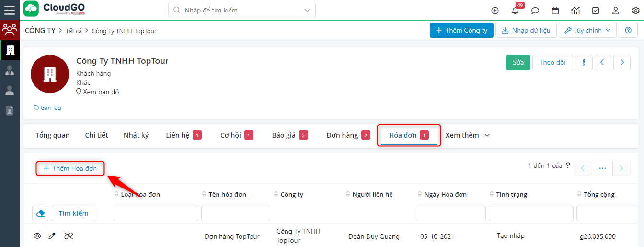Click the green Sửa button
644x247 pixels.
[x=518, y=62]
